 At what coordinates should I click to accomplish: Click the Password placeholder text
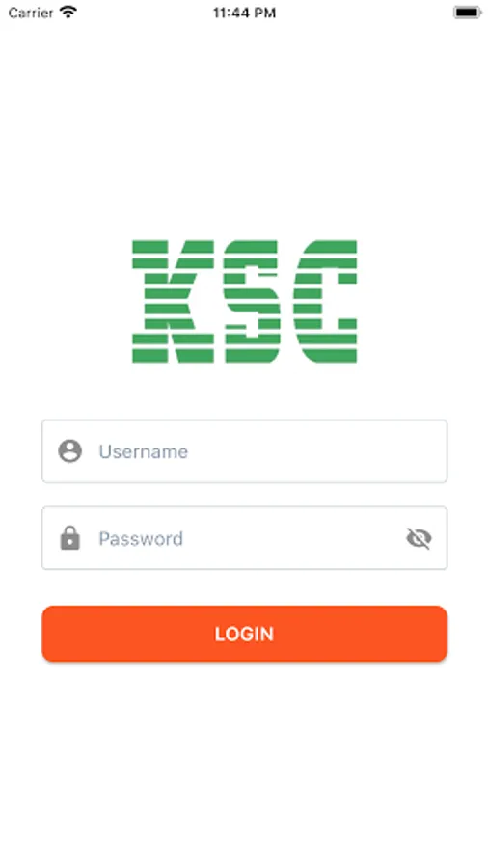pyautogui.click(x=141, y=538)
